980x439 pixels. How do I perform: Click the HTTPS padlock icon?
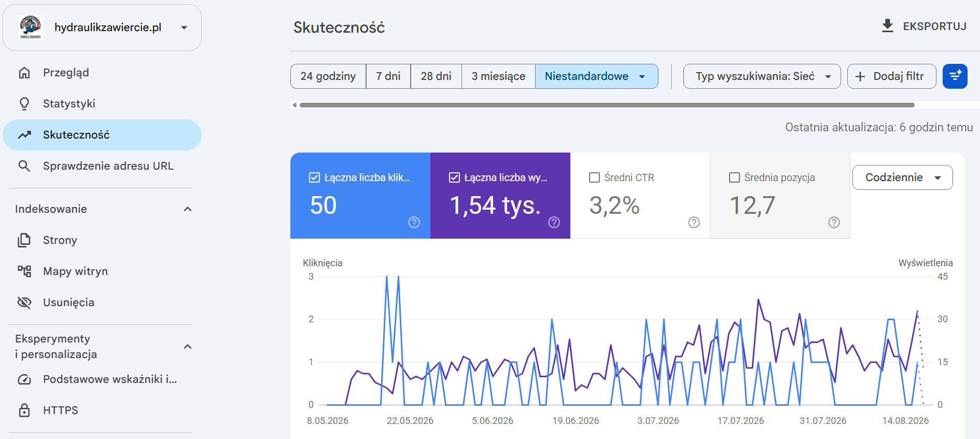coord(24,410)
